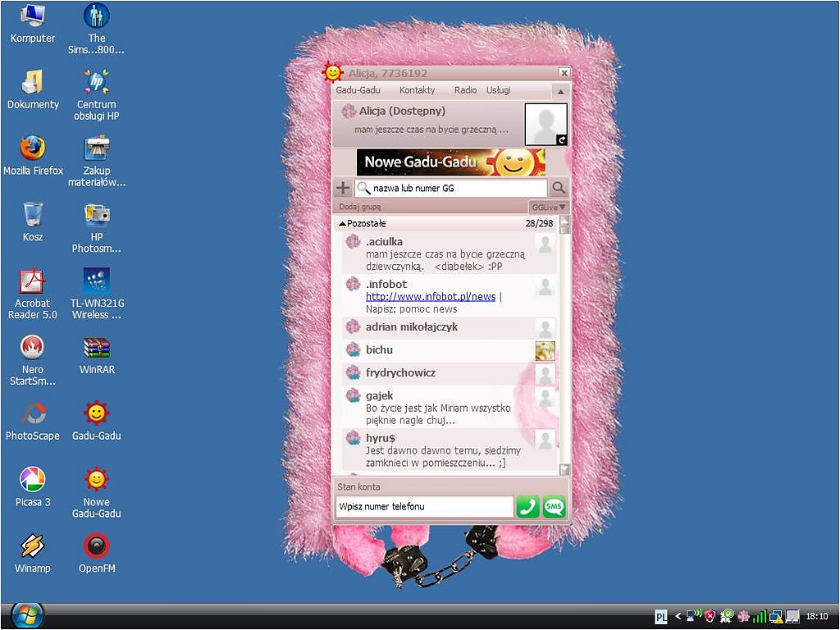Screen dimensions: 840x630
Task: Select contact hyruş
Action: pyautogui.click(x=449, y=450)
